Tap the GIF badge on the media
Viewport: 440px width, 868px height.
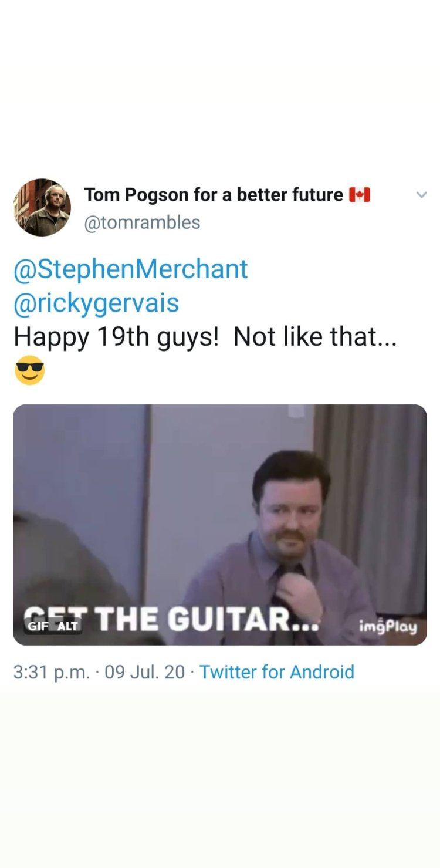(39, 626)
